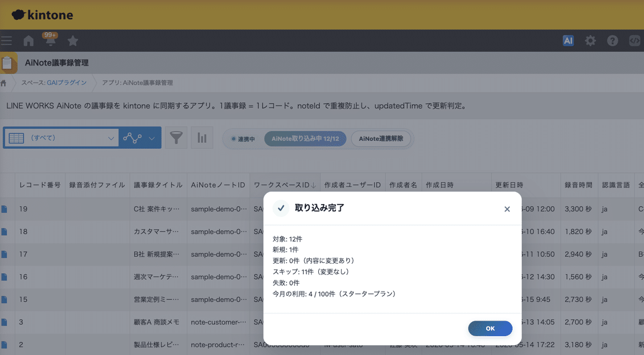Viewport: 644px width, 355px height.
Task: Open record 17 detail icon
Action: coord(4,254)
